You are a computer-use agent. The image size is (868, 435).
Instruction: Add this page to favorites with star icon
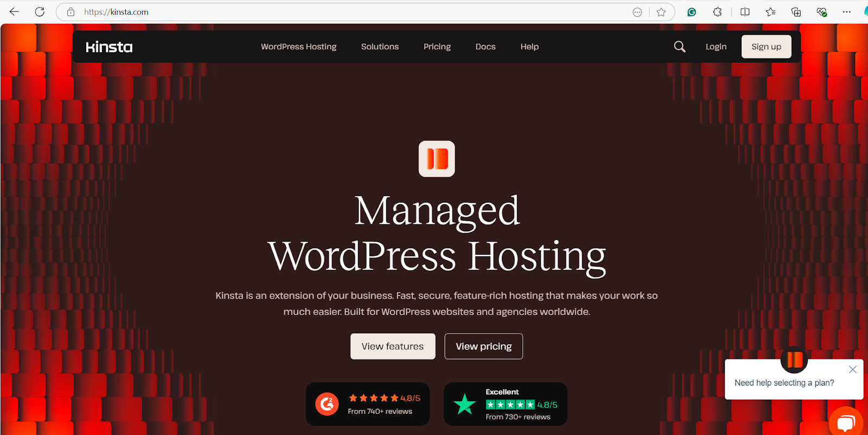(661, 12)
